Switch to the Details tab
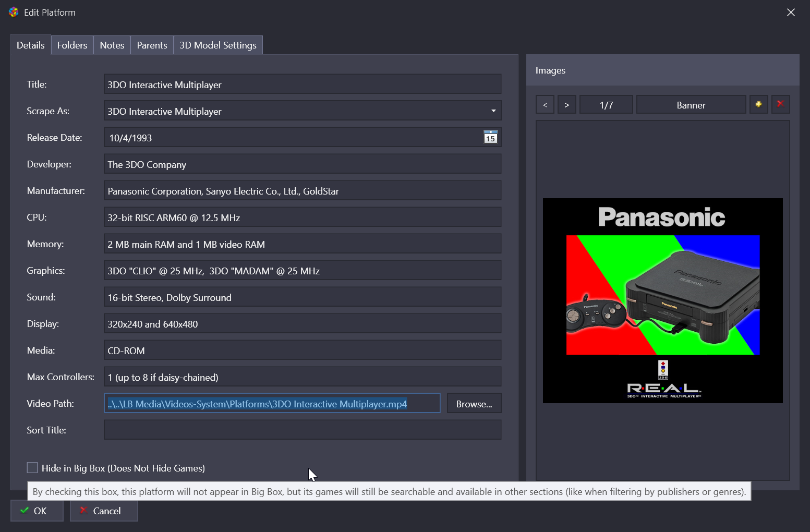This screenshot has height=532, width=810. (31, 45)
